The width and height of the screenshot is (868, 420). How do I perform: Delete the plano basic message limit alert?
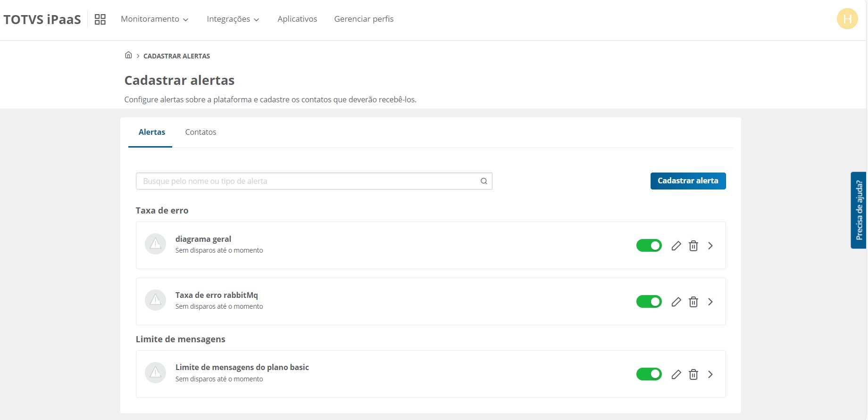(x=693, y=374)
